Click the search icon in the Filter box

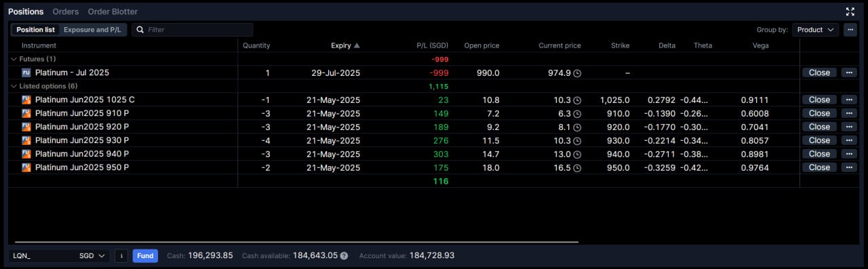pyautogui.click(x=140, y=30)
